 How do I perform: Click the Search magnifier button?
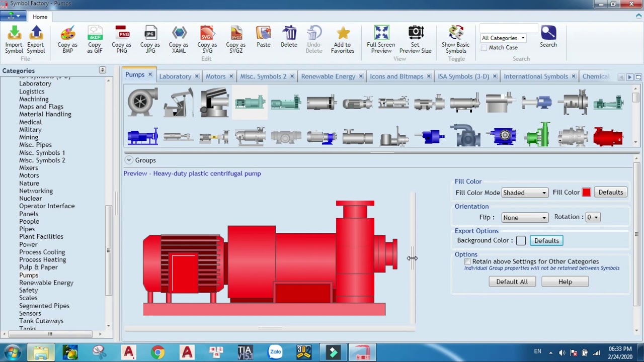point(548,37)
